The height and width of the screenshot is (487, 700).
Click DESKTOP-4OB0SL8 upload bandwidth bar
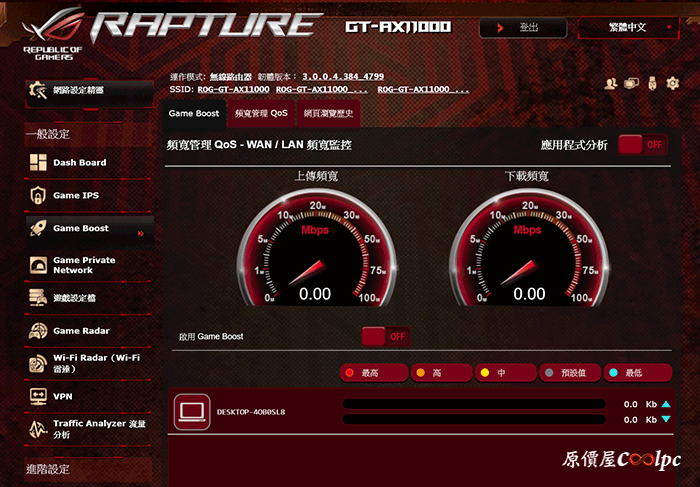point(474,404)
